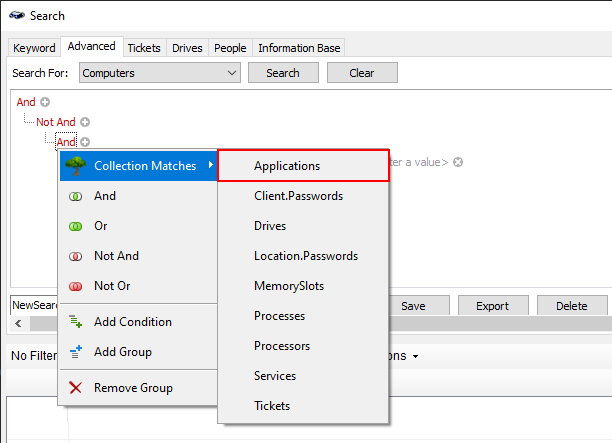The width and height of the screenshot is (612, 443).
Task: Choose Client.Passwords in the submenu
Action: point(298,196)
